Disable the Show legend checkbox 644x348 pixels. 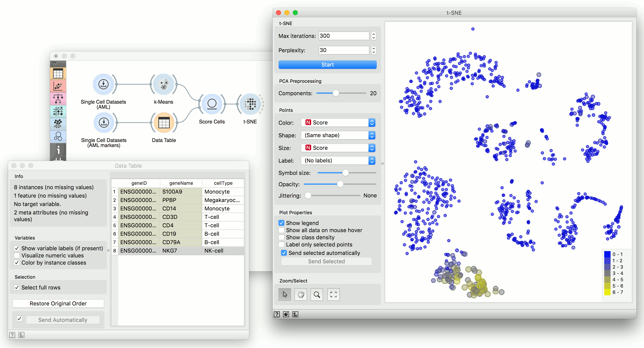[281, 223]
